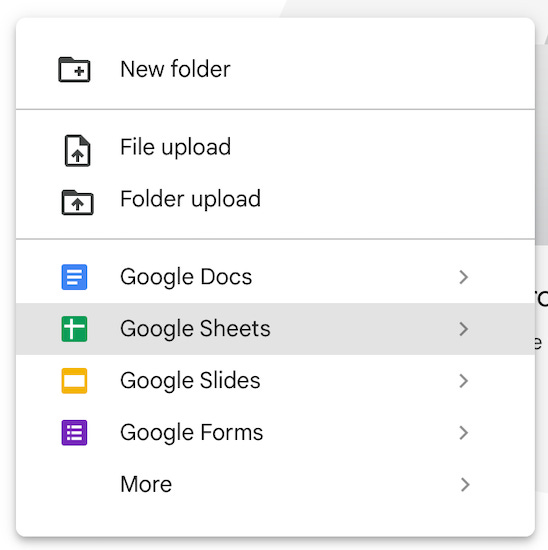Create a new Google Docs document
The width and height of the screenshot is (548, 550).
tap(275, 277)
